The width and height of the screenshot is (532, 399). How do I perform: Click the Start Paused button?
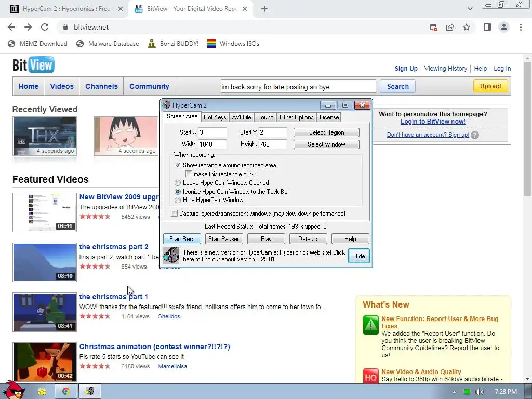[224, 239]
